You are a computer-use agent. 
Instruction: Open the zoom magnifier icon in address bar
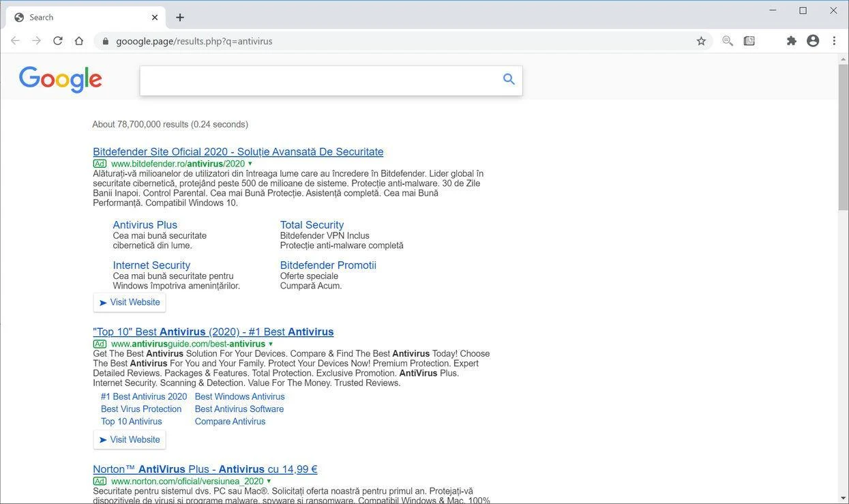tap(728, 41)
